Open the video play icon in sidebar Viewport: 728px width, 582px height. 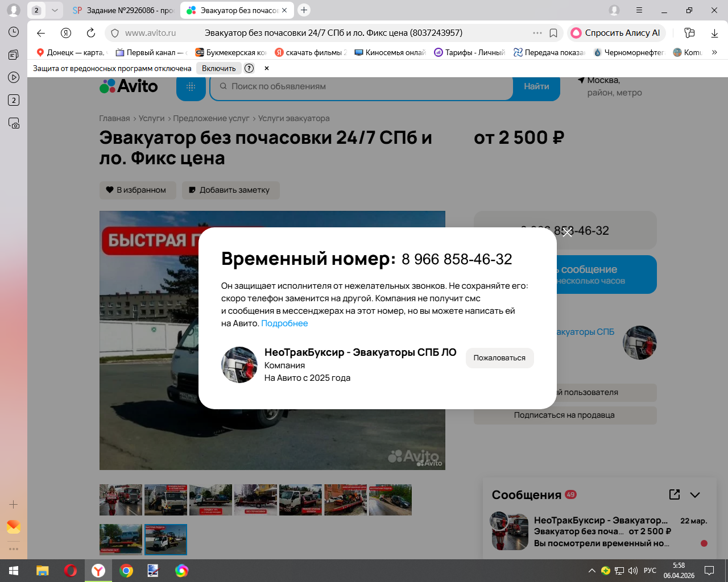(x=14, y=77)
